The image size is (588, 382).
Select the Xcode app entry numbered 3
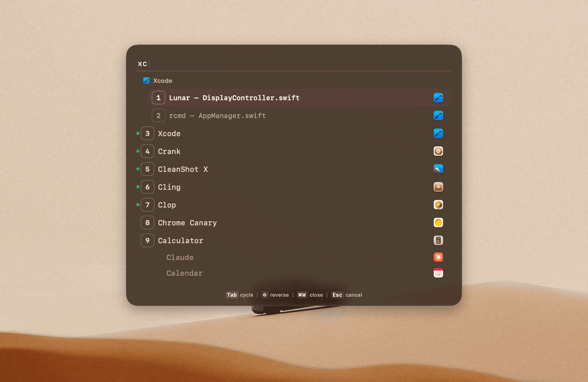[x=294, y=133]
